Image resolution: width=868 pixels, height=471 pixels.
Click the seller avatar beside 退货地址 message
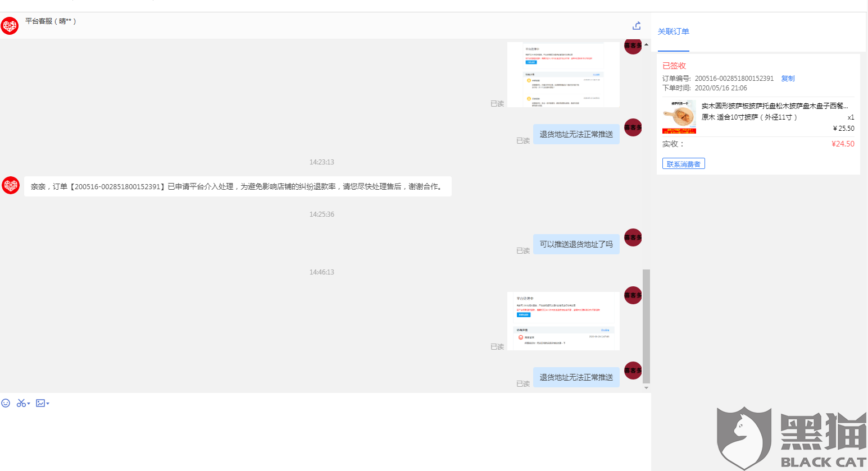(633, 127)
